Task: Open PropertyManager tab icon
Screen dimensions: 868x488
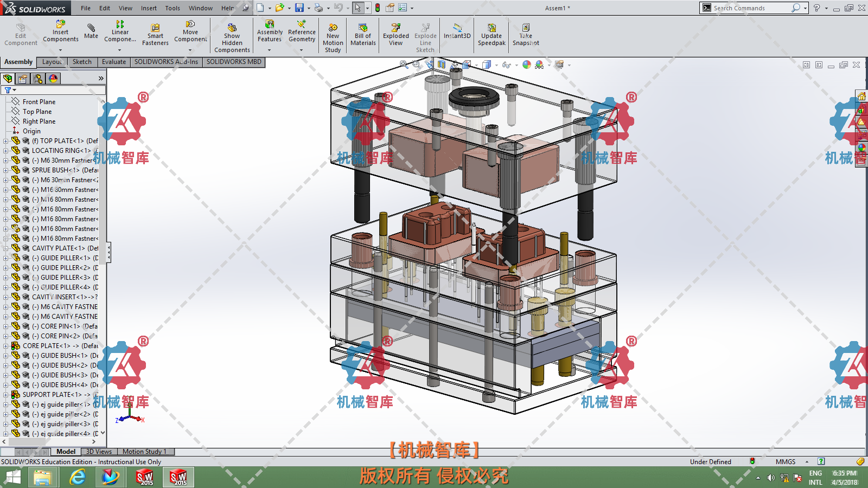Action: [22, 79]
